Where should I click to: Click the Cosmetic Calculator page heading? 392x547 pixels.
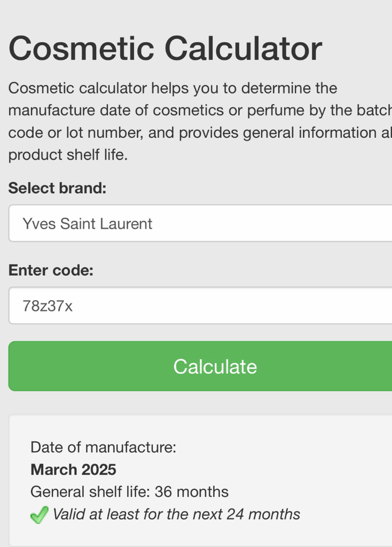point(165,49)
